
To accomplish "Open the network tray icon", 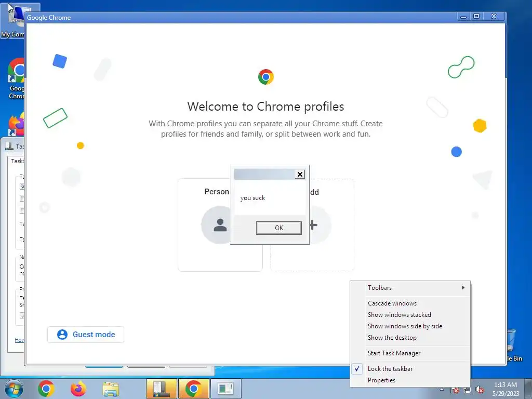I will tap(467, 390).
